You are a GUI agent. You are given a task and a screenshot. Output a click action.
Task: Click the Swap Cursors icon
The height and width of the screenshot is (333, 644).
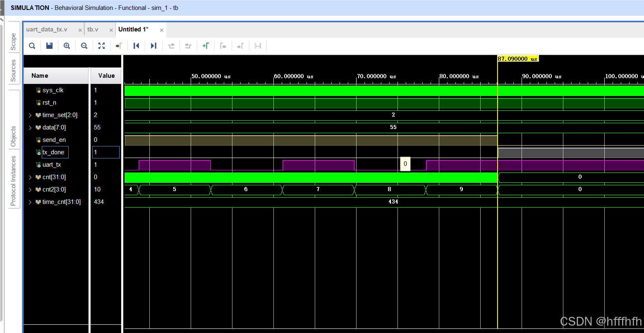tap(258, 46)
